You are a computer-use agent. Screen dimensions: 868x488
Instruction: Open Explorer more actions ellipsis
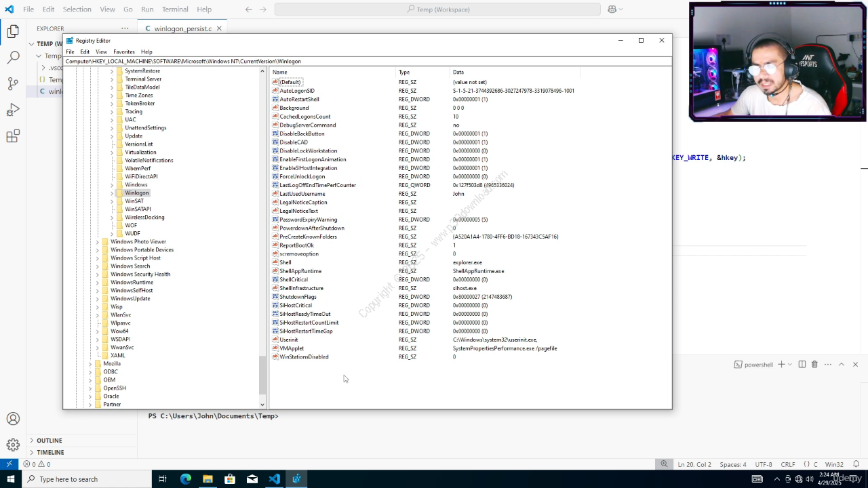point(125,28)
